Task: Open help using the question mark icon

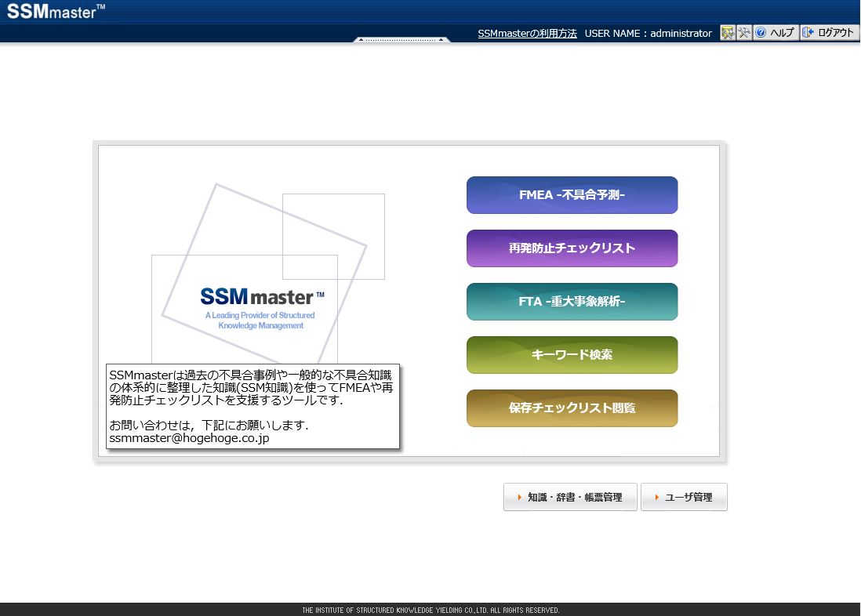Action: pos(761,32)
